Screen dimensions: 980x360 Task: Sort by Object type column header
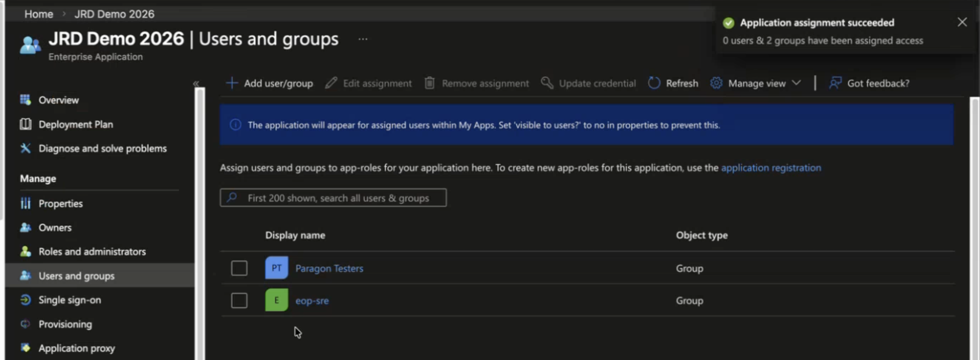pyautogui.click(x=702, y=235)
